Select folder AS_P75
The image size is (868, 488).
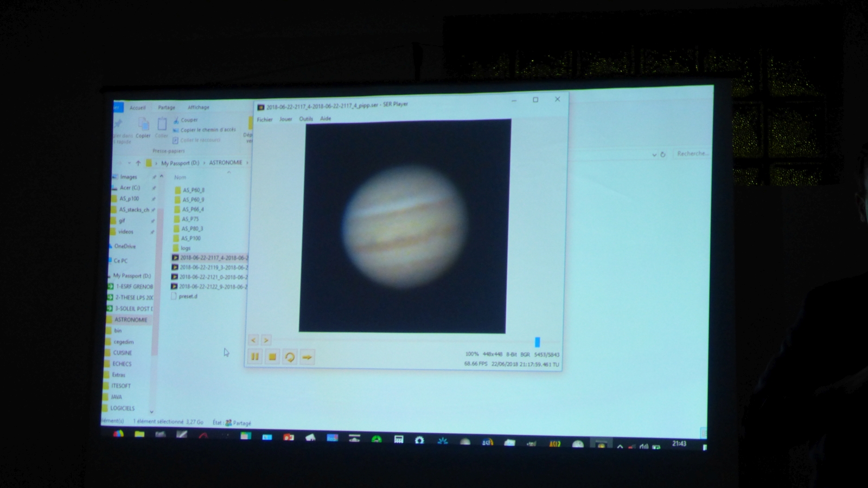pyautogui.click(x=187, y=219)
